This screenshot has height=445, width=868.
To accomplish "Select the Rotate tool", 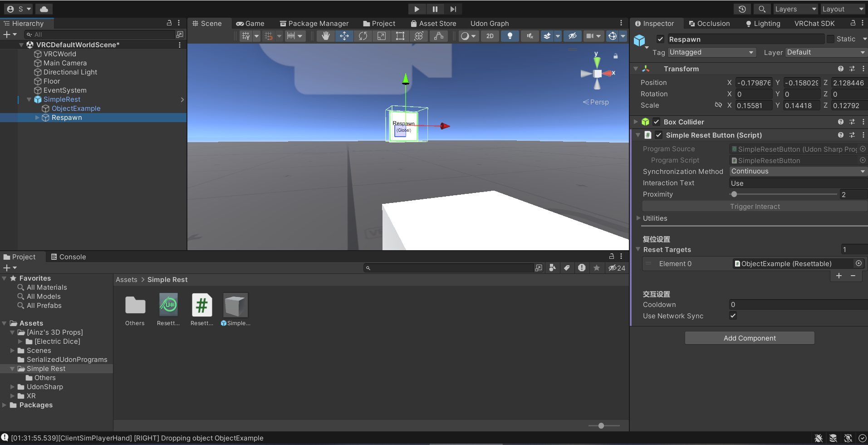I will click(363, 36).
